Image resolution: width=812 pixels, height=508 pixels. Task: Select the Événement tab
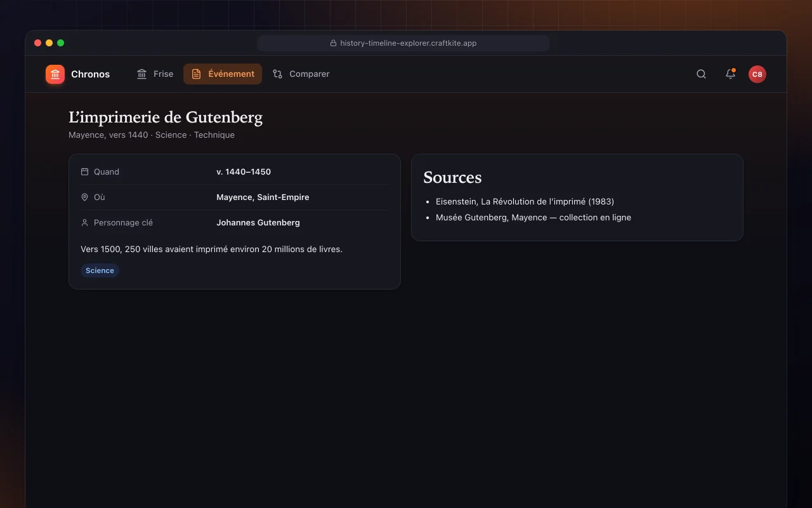[x=223, y=74]
